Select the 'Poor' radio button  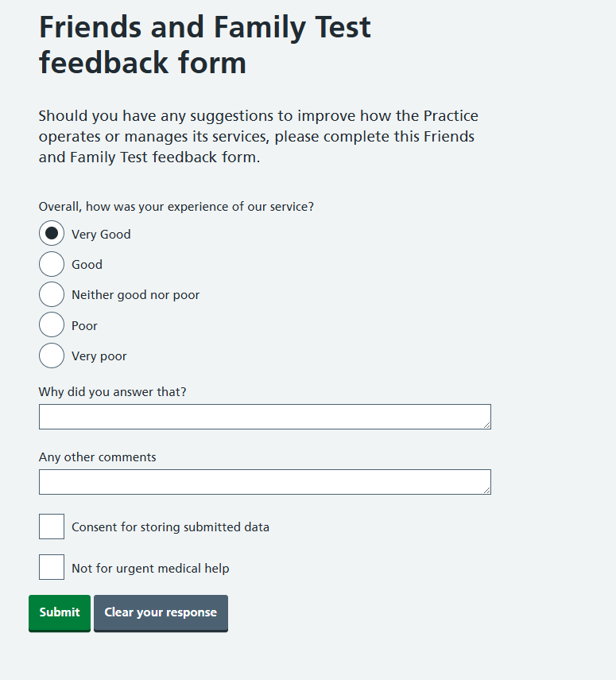pos(52,325)
